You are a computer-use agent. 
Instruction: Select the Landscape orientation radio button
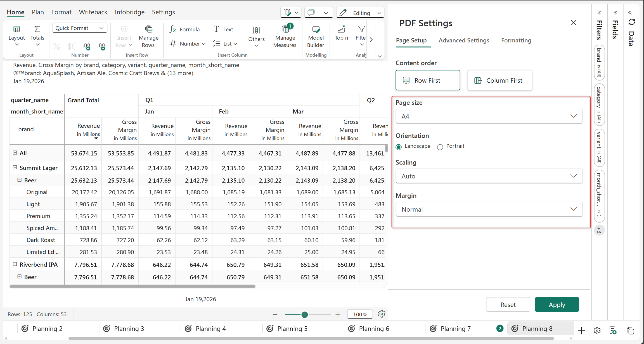(399, 147)
